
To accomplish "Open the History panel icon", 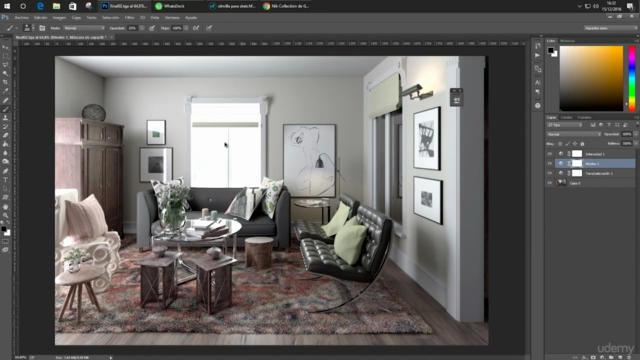I will (538, 46).
